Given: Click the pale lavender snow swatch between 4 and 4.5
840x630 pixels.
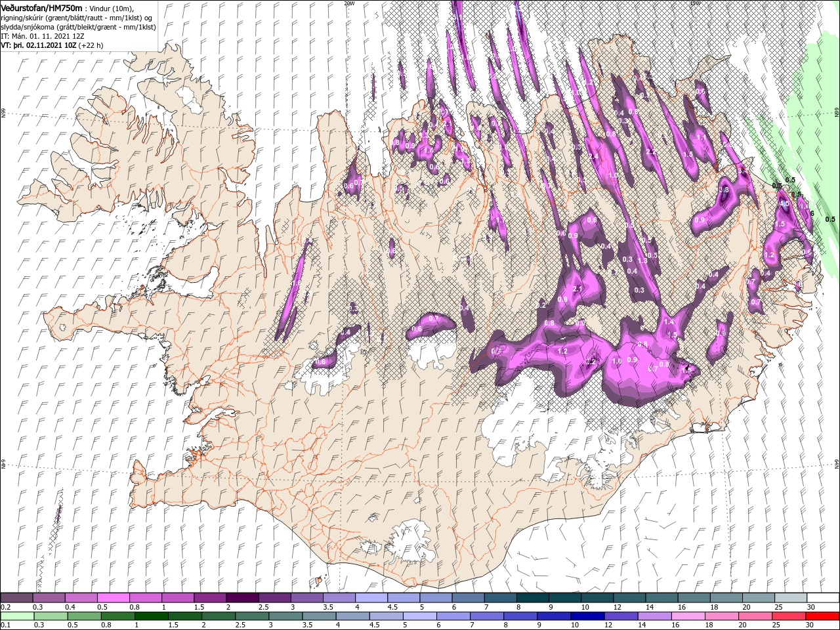Looking at the screenshot, I should [x=371, y=598].
